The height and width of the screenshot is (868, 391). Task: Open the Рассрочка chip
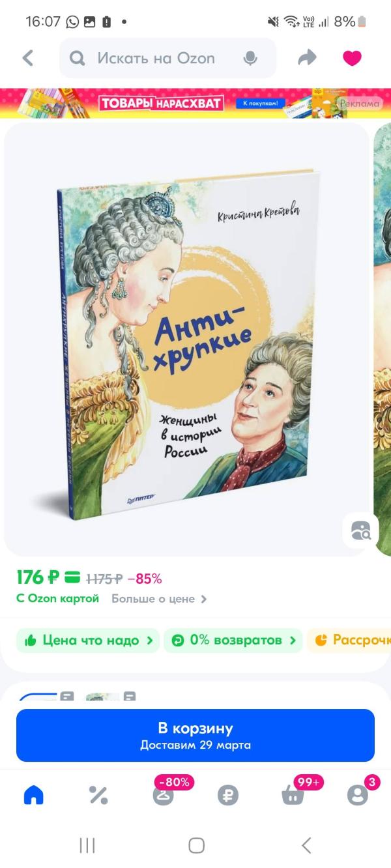pos(349,640)
